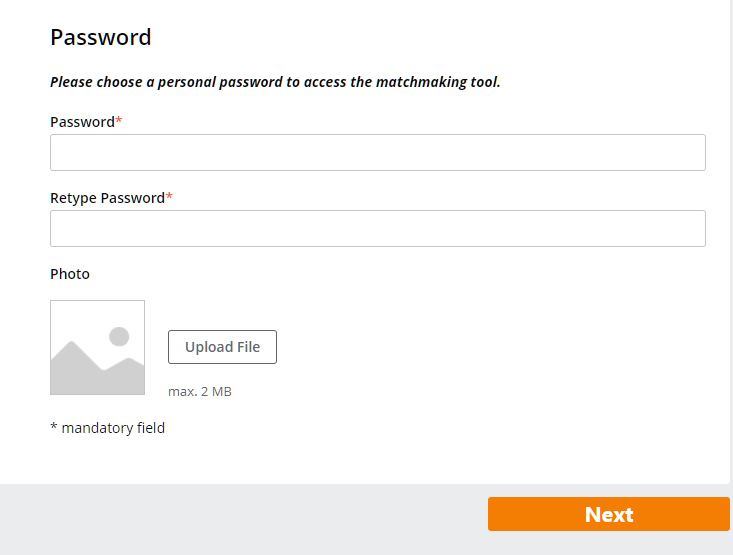733x555 pixels.
Task: Click the vertical scrollbar on the right edge
Action: coord(731,240)
